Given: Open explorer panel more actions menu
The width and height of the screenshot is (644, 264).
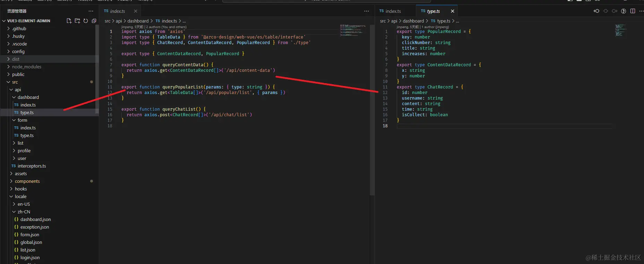Looking at the screenshot, I should (x=91, y=11).
